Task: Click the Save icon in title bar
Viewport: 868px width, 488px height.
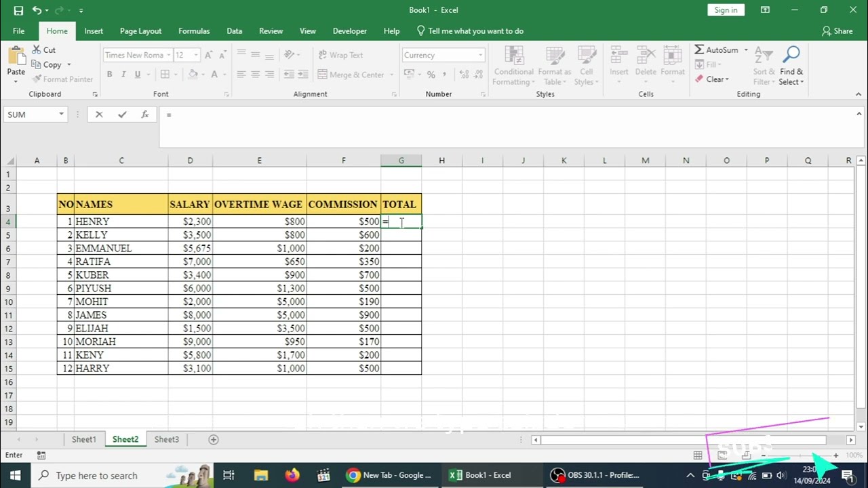Action: (18, 10)
